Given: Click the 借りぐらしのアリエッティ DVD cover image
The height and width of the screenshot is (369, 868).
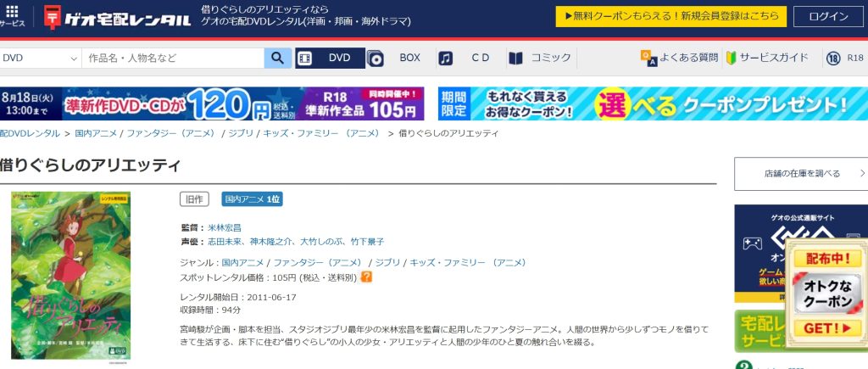Looking at the screenshot, I should tap(71, 275).
